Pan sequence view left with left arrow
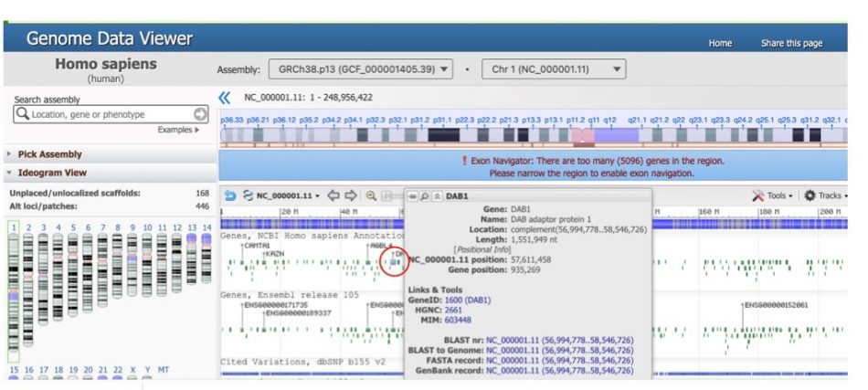The width and height of the screenshot is (868, 390). [x=333, y=195]
